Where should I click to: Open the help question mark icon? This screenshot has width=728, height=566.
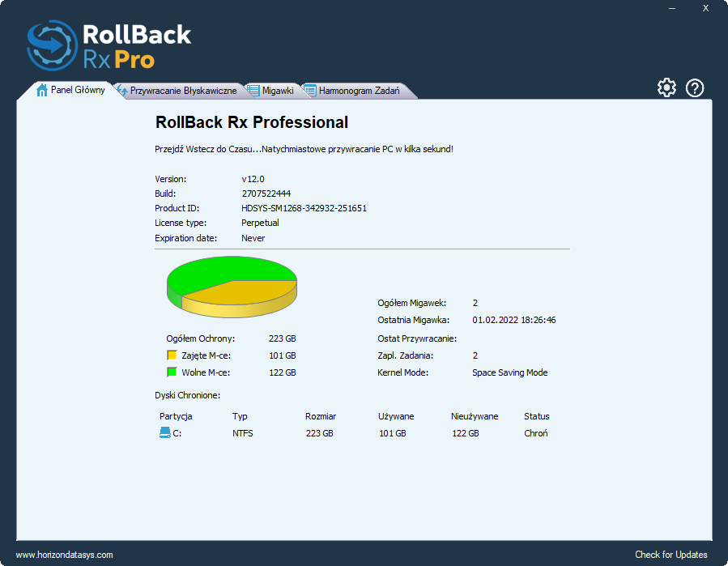click(x=695, y=87)
